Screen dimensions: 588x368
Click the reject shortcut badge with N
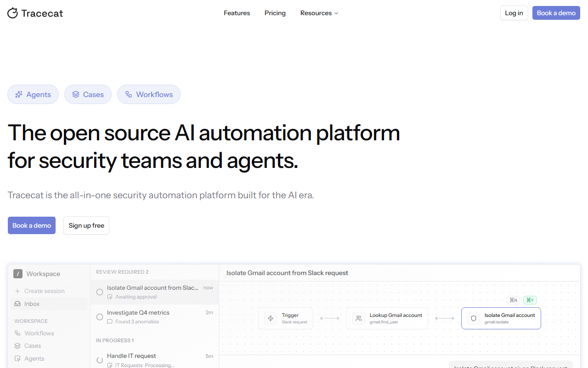click(514, 300)
